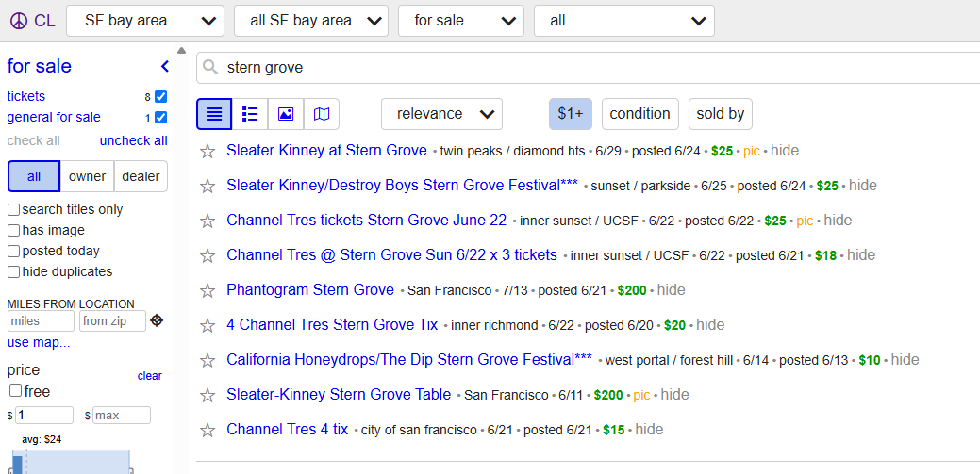Viewport: 980px width, 474px height.
Task: Favorite Sleater Kinney at Stern Grove listing
Action: pyautogui.click(x=208, y=151)
